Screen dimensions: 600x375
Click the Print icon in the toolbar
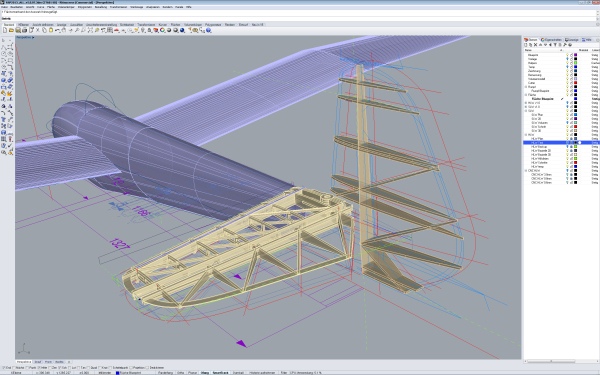(x=24, y=30)
